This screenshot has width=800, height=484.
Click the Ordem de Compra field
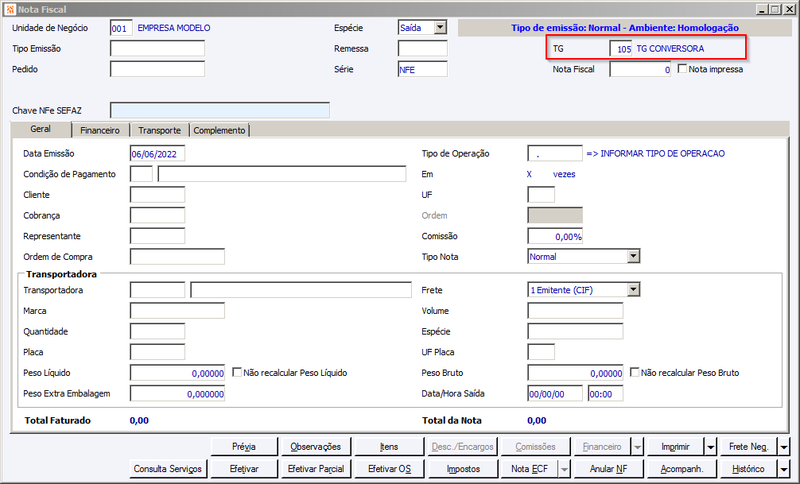[x=177, y=257]
